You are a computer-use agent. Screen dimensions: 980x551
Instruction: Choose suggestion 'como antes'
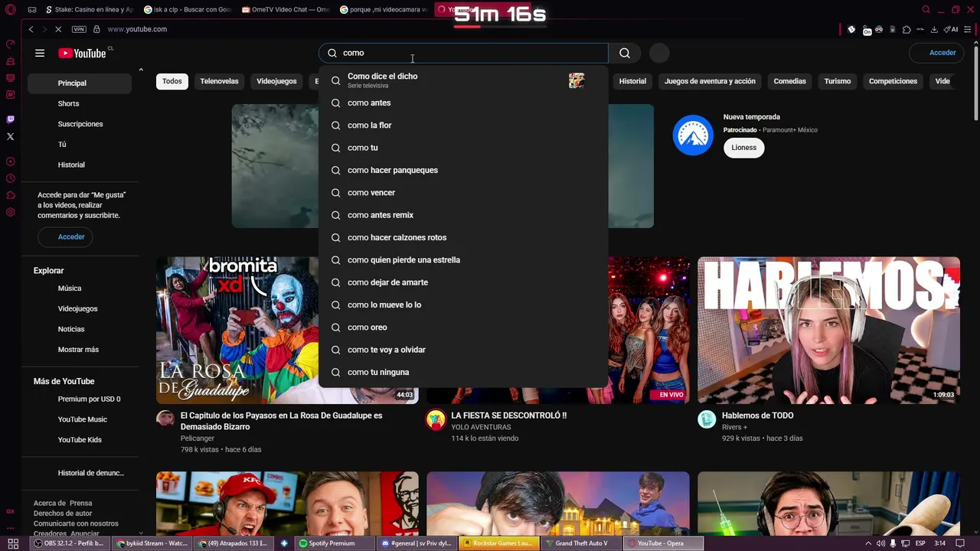(x=463, y=103)
